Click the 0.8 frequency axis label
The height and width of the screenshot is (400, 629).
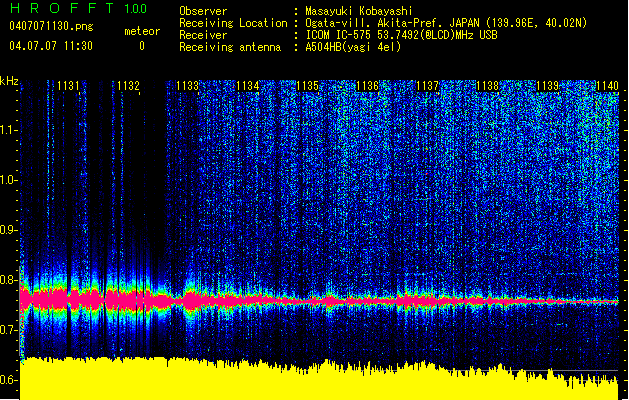[x=8, y=280]
